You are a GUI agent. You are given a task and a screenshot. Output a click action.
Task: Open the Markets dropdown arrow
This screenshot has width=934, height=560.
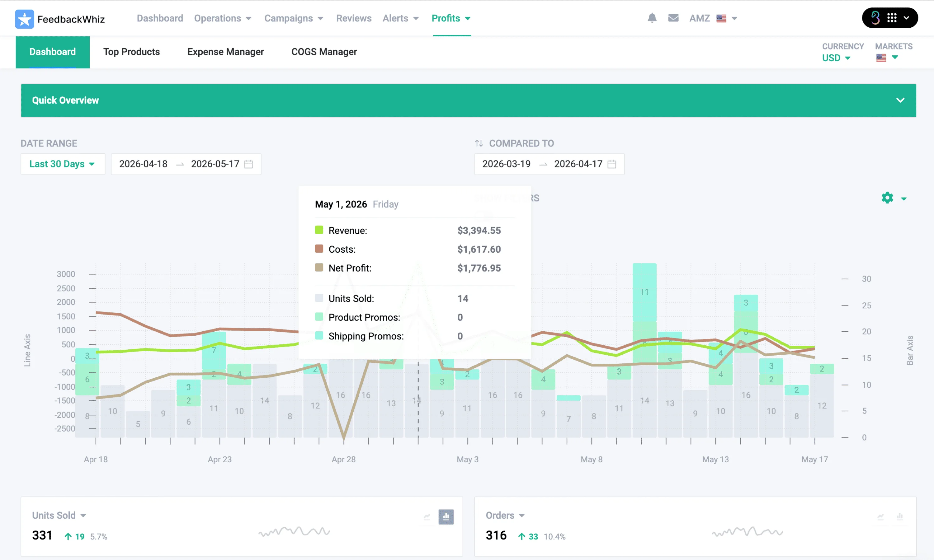click(895, 57)
